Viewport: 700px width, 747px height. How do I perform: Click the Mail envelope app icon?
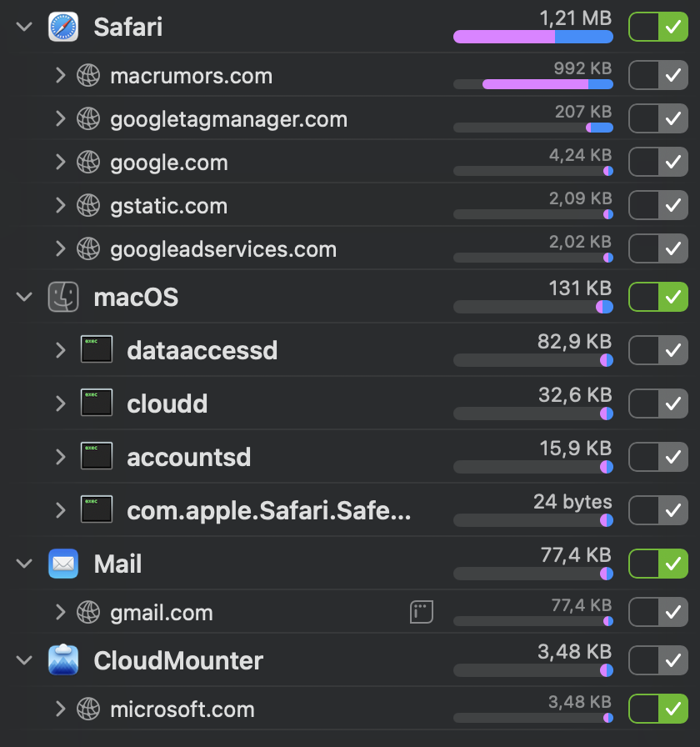[63, 564]
